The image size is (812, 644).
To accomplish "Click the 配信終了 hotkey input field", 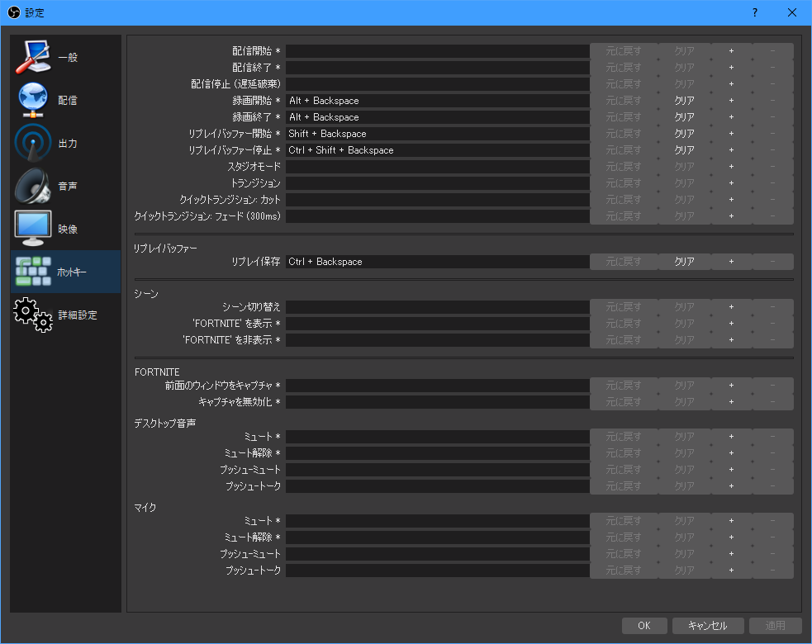I will click(438, 68).
